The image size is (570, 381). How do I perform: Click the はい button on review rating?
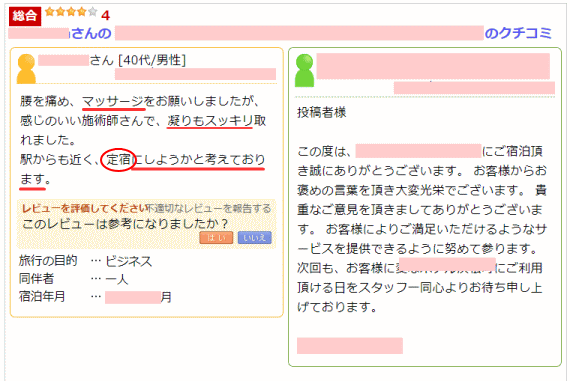216,238
